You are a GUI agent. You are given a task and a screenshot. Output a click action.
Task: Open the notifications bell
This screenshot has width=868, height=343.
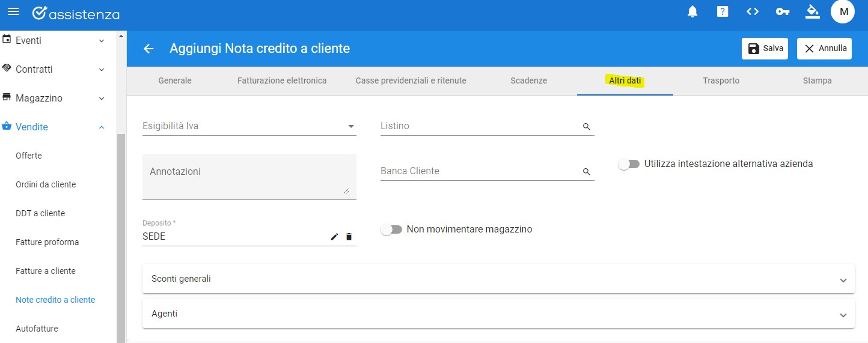pyautogui.click(x=692, y=11)
